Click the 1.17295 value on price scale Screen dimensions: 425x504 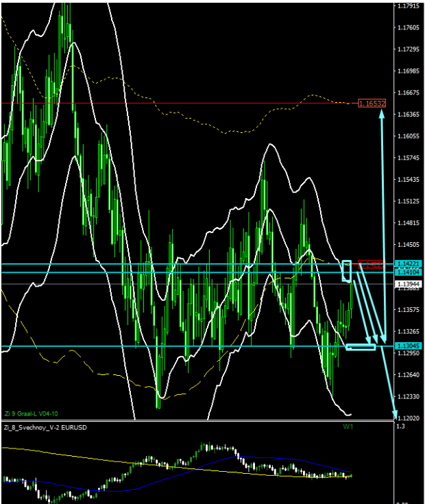click(409, 49)
